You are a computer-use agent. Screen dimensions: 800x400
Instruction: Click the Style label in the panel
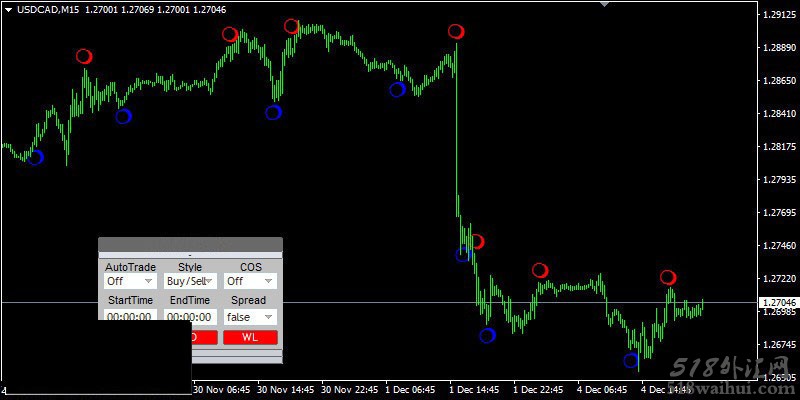pos(190,267)
